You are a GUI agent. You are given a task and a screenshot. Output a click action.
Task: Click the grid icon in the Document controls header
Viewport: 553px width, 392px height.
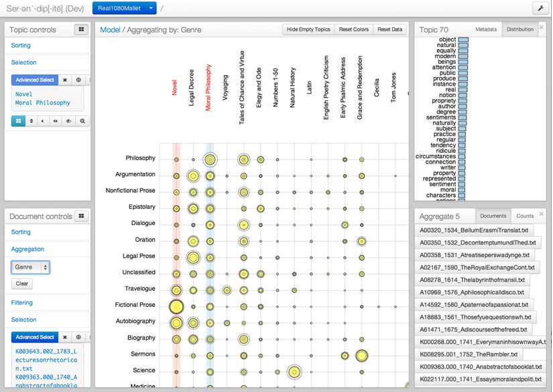(x=81, y=216)
